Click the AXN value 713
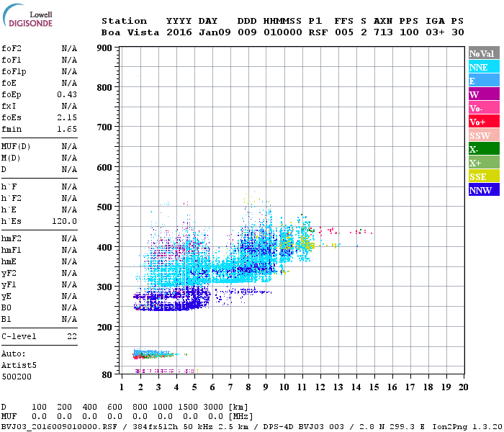 [x=383, y=32]
